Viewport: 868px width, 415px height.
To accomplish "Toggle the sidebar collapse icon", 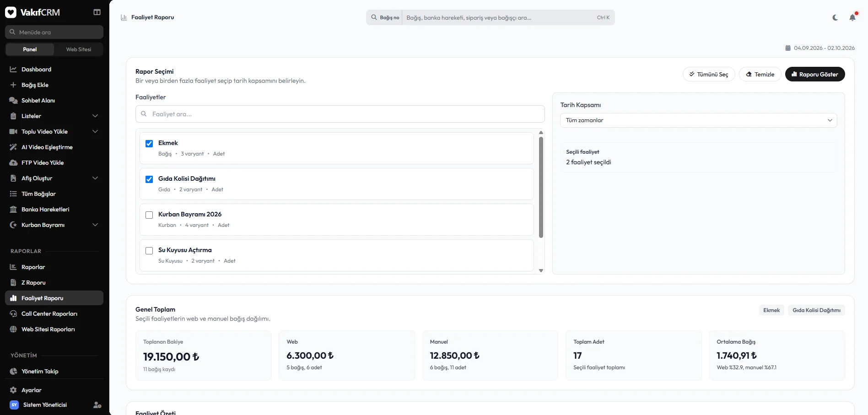I will pyautogui.click(x=97, y=12).
